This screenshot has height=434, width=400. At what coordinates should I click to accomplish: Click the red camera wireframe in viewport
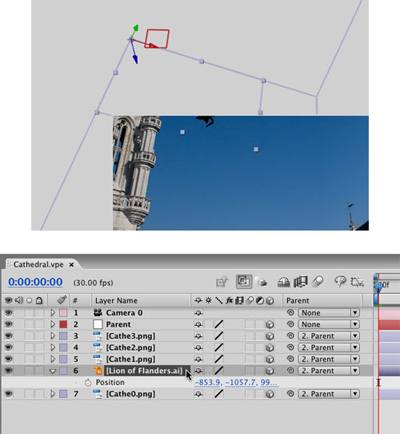tap(157, 39)
